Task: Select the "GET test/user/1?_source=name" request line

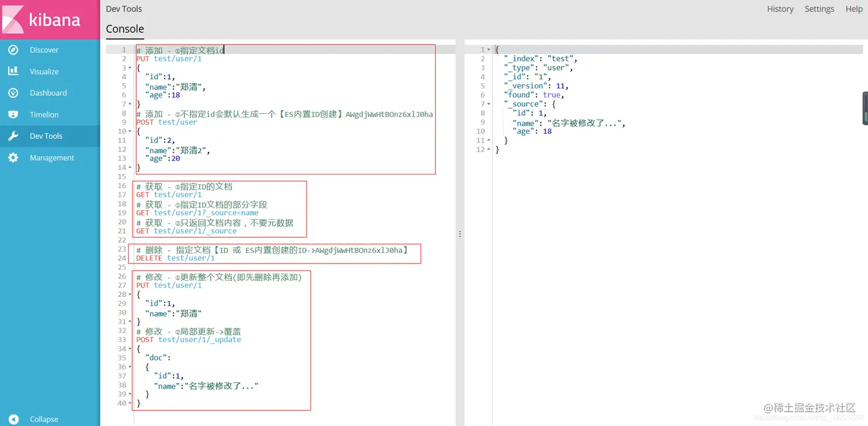Action: click(x=197, y=213)
